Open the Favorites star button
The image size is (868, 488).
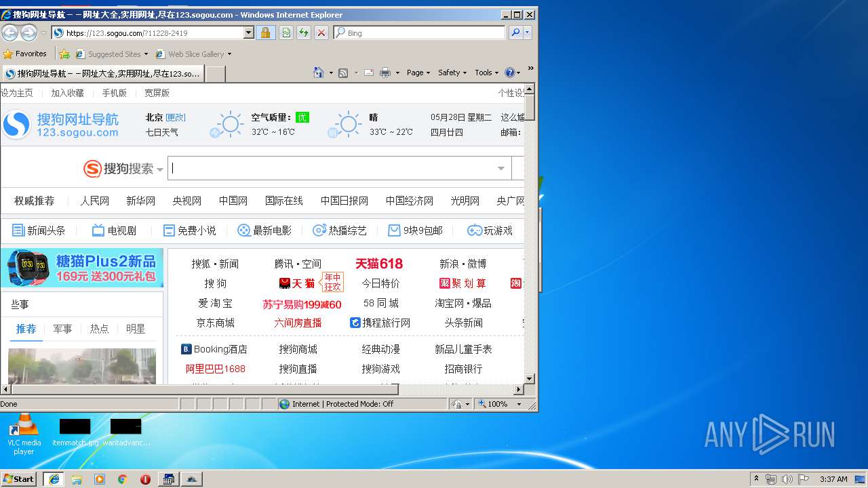[x=24, y=54]
